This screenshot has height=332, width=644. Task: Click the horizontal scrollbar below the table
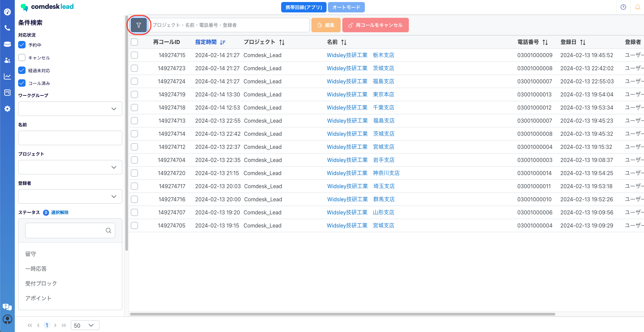pos(342,314)
